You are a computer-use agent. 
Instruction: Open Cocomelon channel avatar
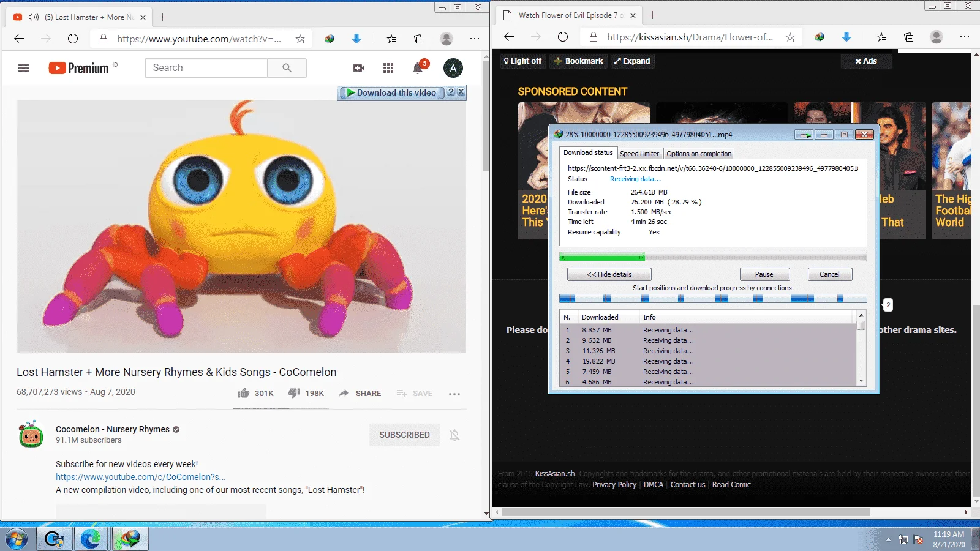pos(31,434)
